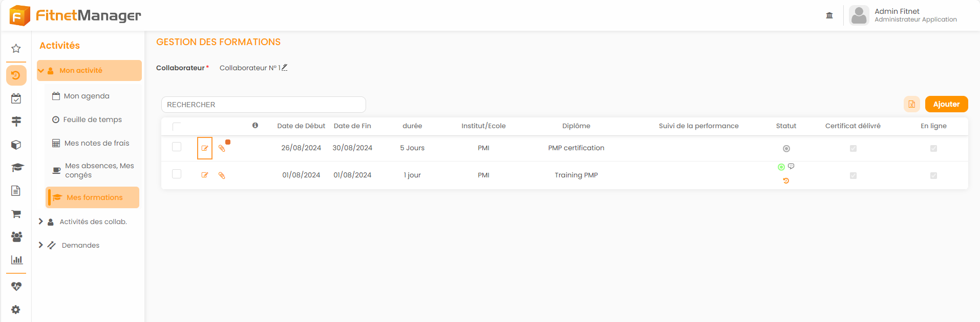Open settings gear icon in sidebar

(x=16, y=309)
